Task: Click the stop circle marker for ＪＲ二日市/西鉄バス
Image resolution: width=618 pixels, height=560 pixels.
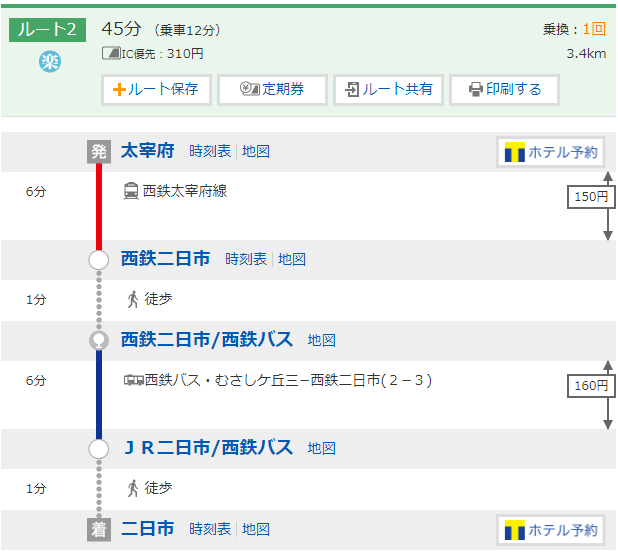Action: tap(99, 448)
